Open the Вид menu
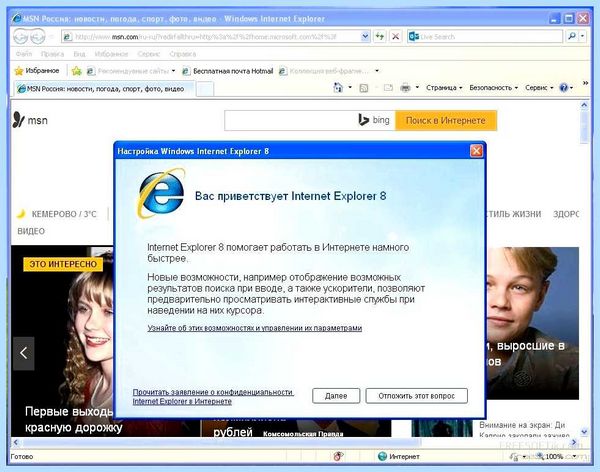The width and height of the screenshot is (600, 472). (79, 54)
